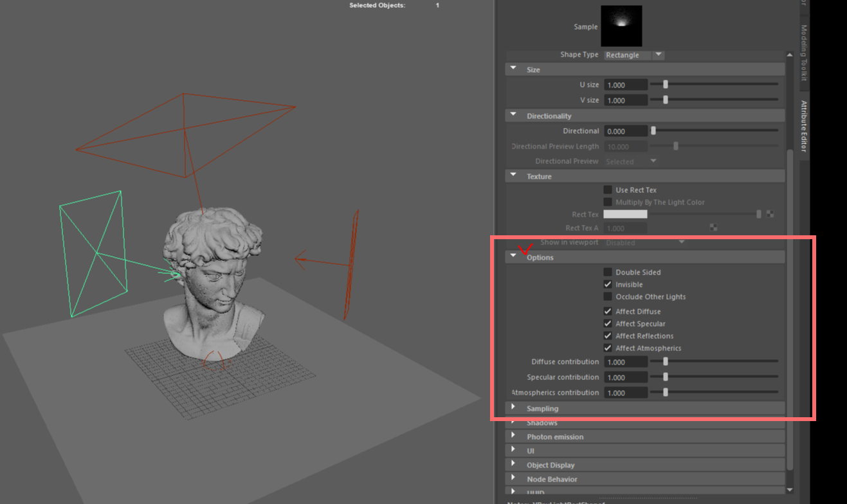The image size is (847, 504).
Task: Click the Directional value field
Action: click(x=626, y=131)
